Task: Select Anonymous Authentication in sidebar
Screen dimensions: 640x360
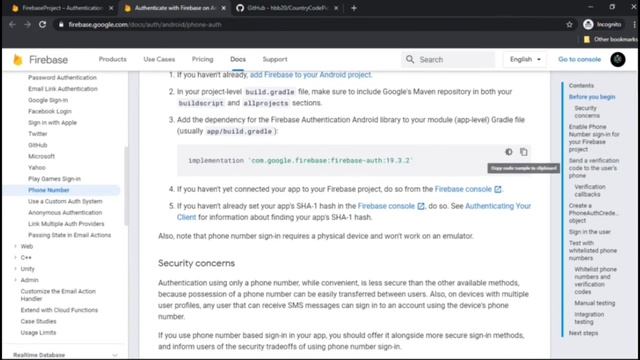Action: (x=65, y=213)
